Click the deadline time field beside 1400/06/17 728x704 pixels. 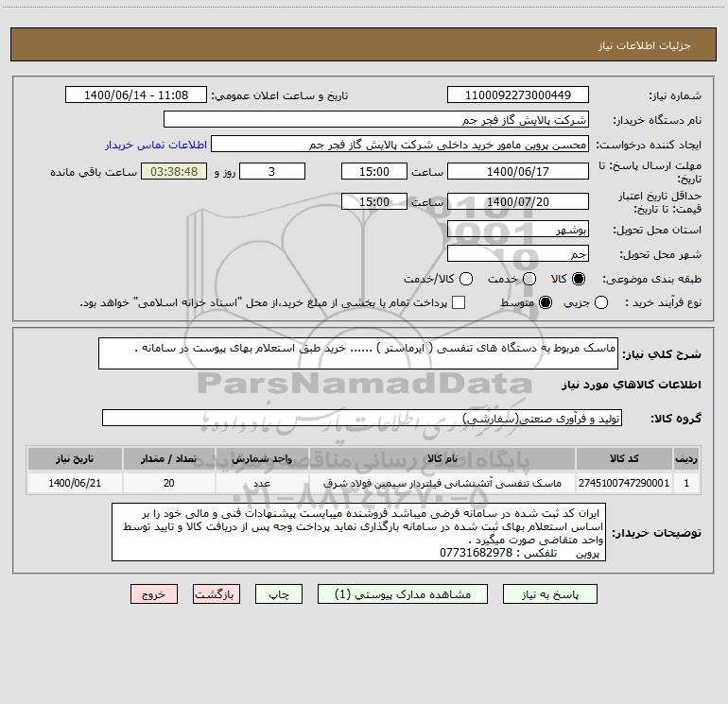[374, 171]
